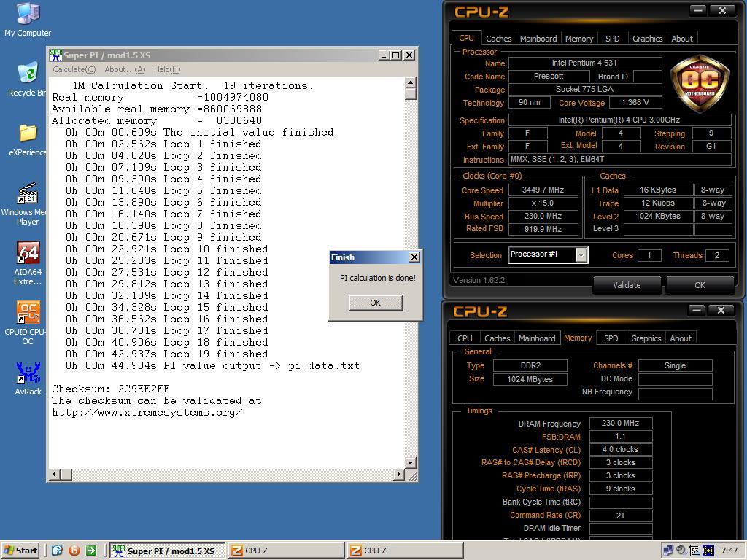Click the Checksum: 2C9EE2FF line

point(111,389)
